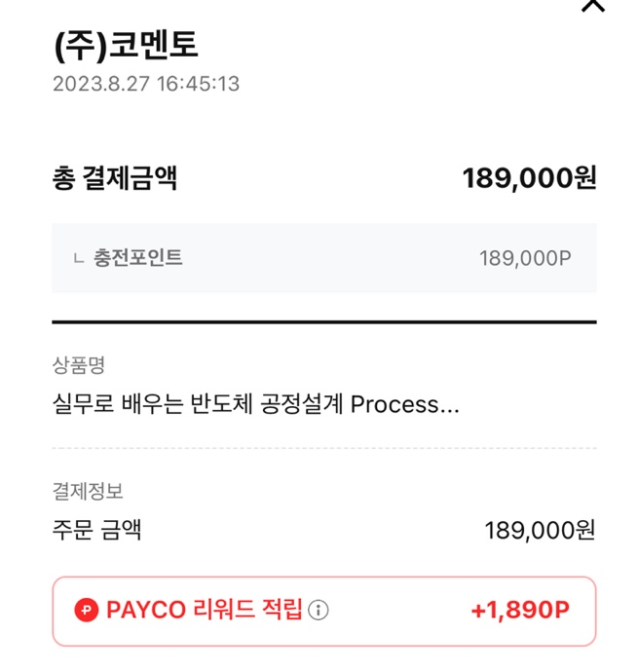This screenshot has height=672, width=638.
Task: Click the 상품명 section label
Action: [78, 365]
